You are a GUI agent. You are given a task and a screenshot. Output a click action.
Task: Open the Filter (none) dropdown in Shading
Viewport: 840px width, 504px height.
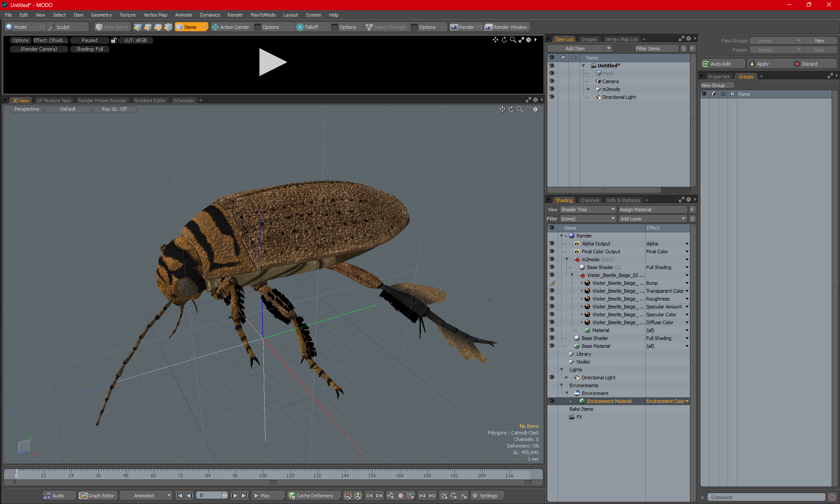[588, 219]
